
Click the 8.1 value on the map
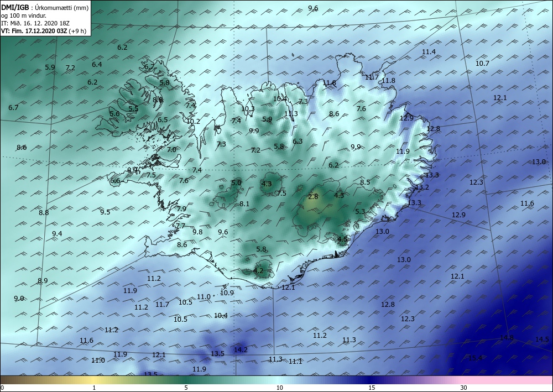[244, 204]
